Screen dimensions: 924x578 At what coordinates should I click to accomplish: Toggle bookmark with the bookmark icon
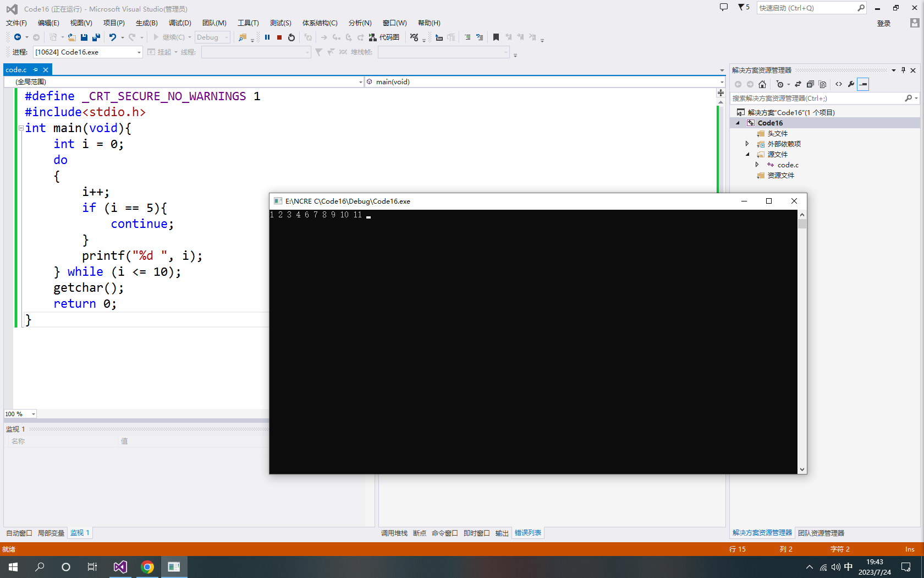(496, 37)
